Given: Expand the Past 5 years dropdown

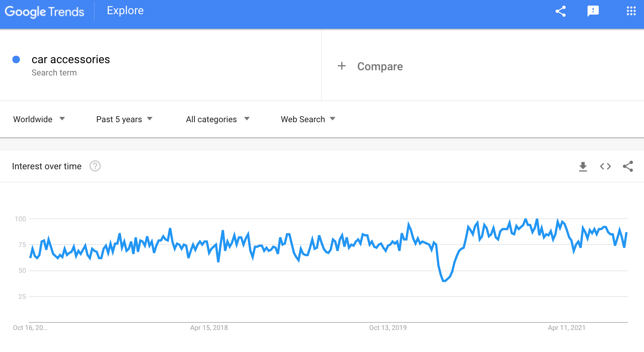Looking at the screenshot, I should click(x=124, y=119).
